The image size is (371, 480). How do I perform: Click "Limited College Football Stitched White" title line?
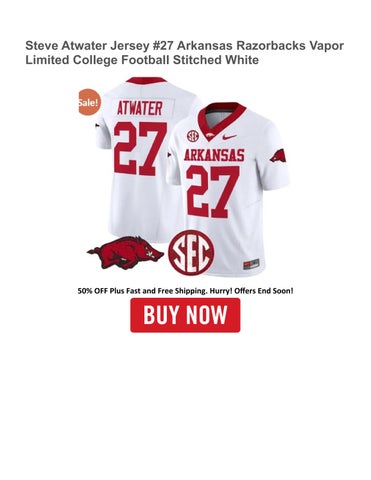(142, 60)
